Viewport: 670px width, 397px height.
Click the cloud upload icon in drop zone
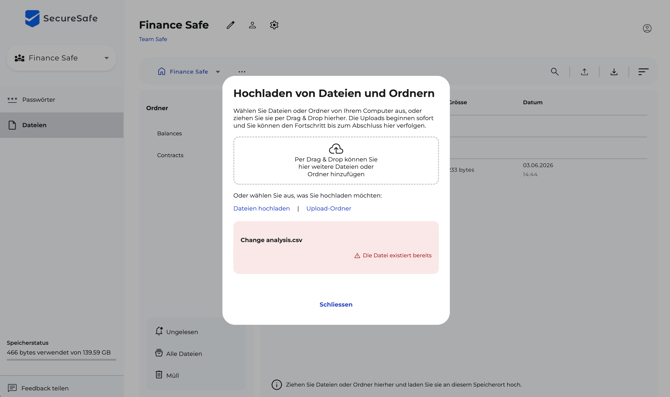336,149
